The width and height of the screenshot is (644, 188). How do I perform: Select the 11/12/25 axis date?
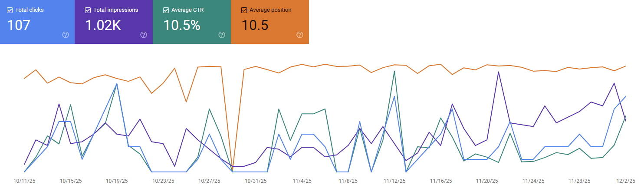(394, 181)
